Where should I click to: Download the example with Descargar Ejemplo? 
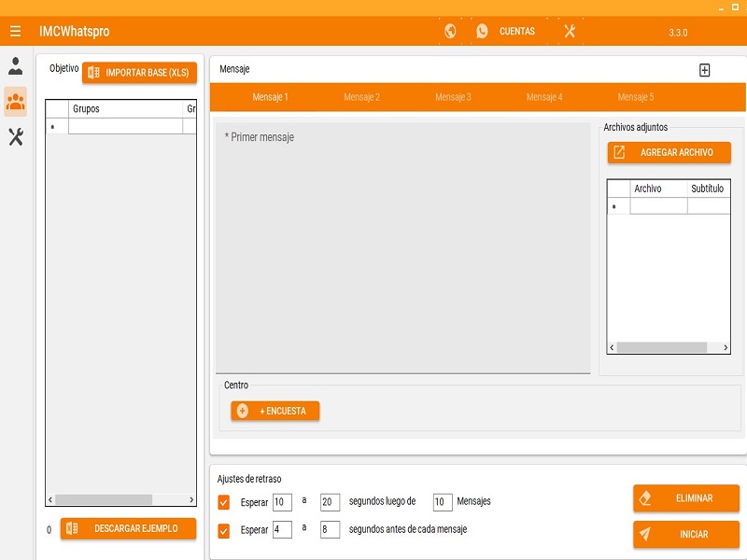[128, 528]
